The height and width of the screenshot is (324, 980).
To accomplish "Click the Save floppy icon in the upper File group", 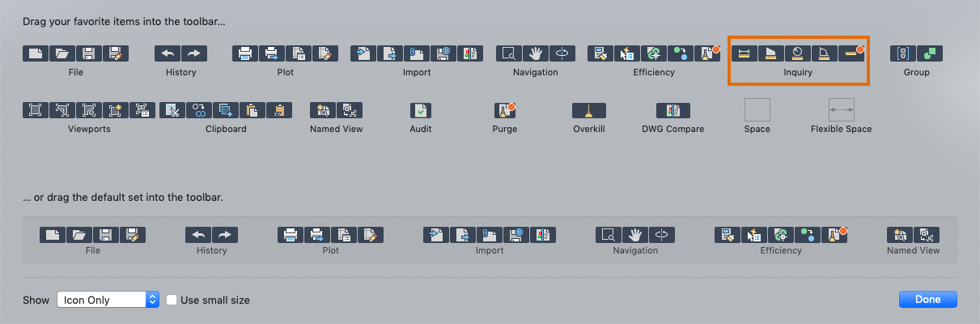I will [89, 54].
